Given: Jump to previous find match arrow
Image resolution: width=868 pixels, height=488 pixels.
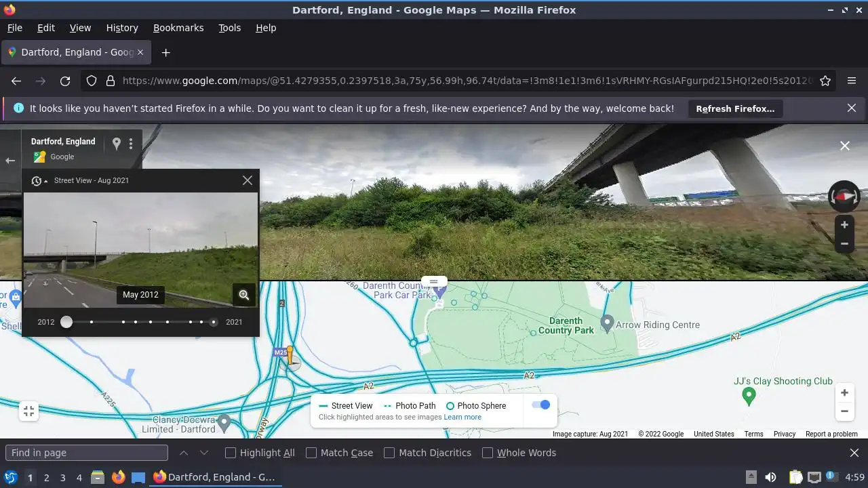Looking at the screenshot, I should click(x=184, y=453).
